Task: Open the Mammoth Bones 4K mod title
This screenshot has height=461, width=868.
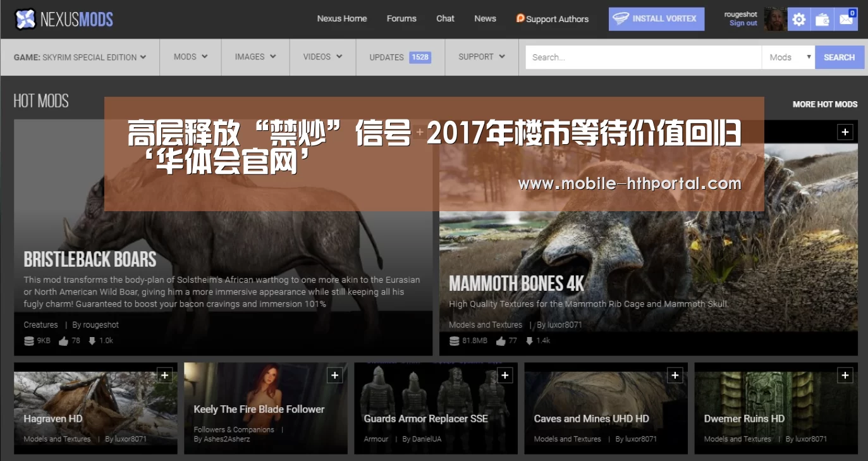Action: pyautogui.click(x=517, y=283)
